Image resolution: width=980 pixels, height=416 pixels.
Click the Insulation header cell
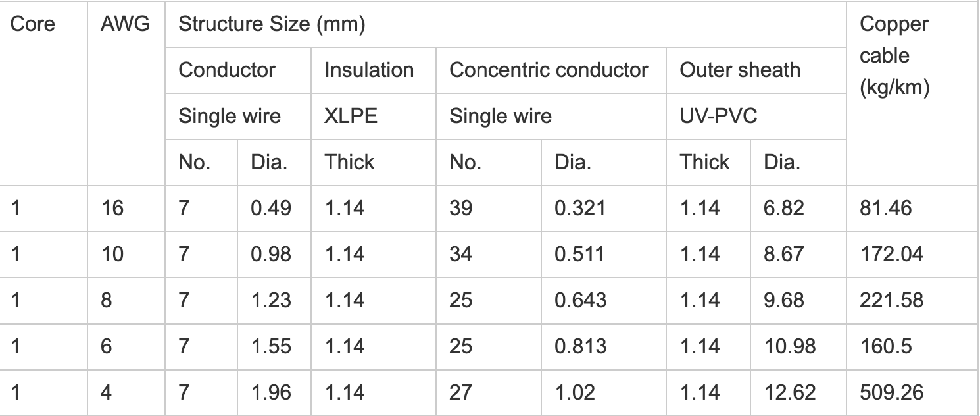(x=369, y=70)
